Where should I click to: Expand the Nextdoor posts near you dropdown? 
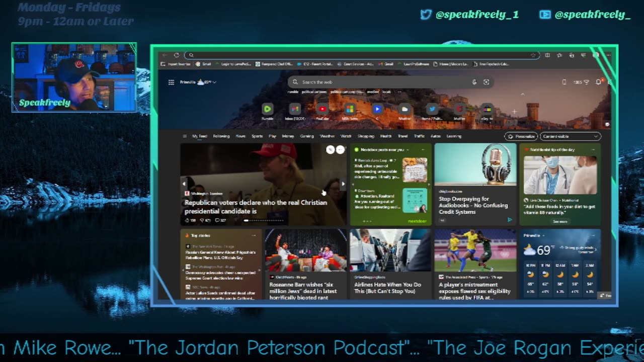tap(408, 150)
